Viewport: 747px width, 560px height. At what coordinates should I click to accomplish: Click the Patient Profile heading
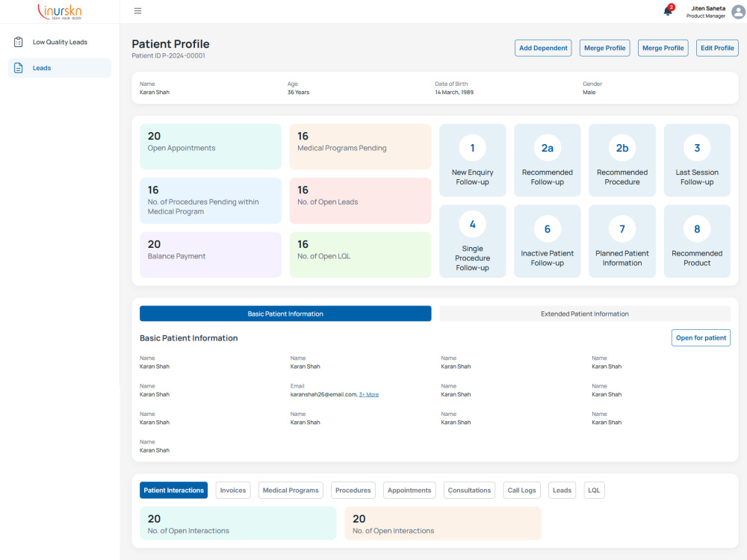[x=170, y=44]
